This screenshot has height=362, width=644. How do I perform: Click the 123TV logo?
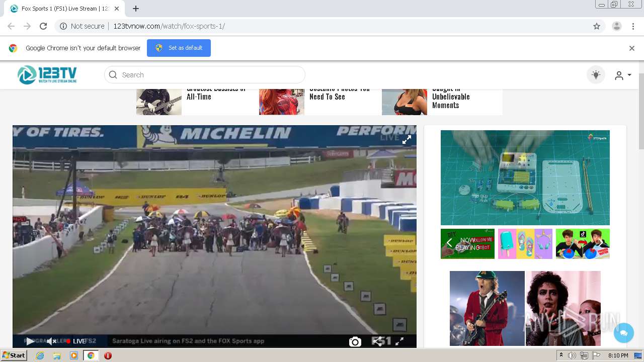click(x=47, y=75)
